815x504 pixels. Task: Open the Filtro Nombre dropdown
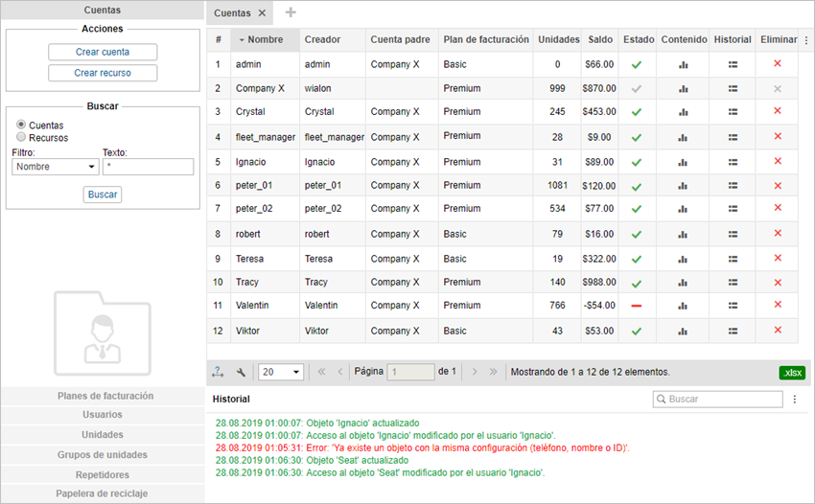click(x=56, y=167)
